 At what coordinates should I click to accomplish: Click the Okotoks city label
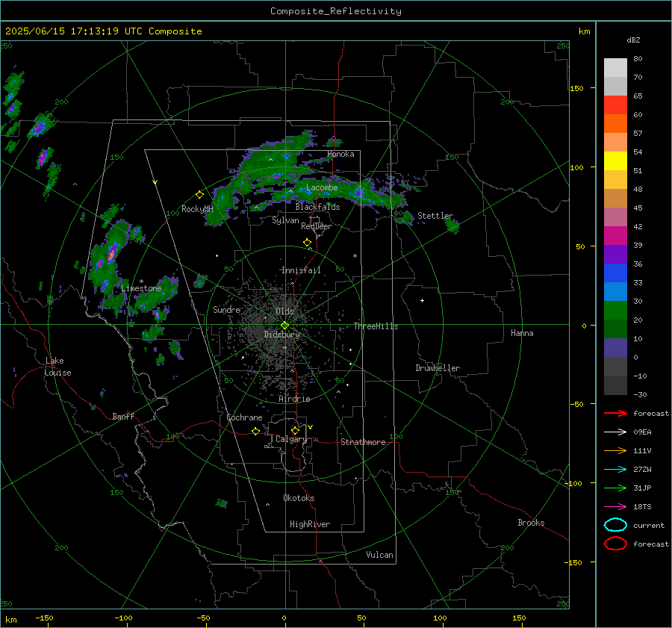pos(299,498)
